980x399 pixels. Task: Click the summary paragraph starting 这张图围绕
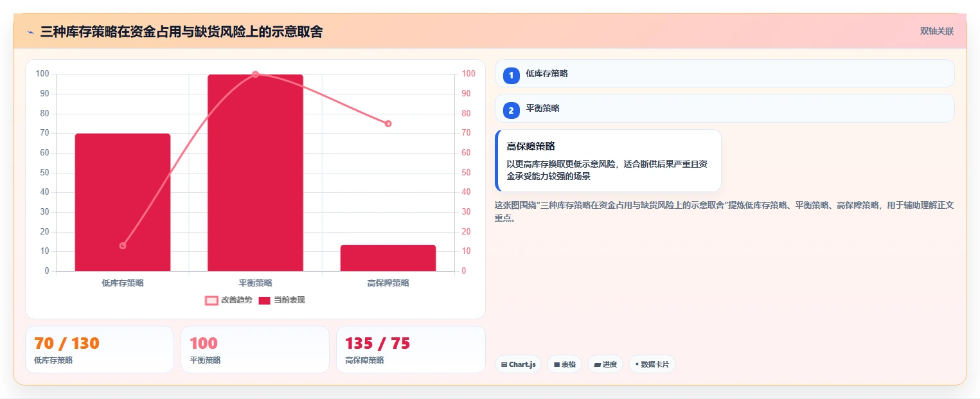coord(724,211)
